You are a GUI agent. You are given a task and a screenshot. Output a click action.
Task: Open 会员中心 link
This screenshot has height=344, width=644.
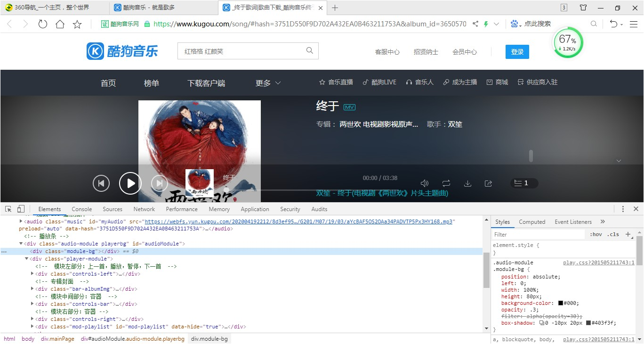(465, 52)
